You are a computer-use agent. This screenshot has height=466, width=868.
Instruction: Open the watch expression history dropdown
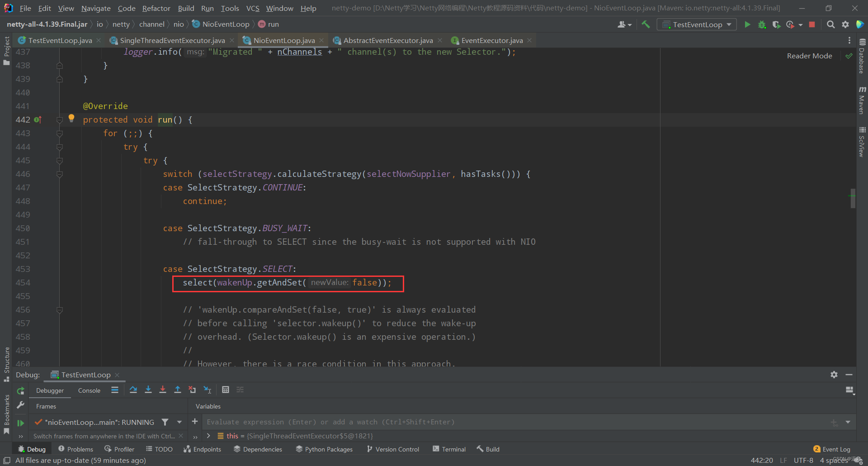(x=848, y=422)
